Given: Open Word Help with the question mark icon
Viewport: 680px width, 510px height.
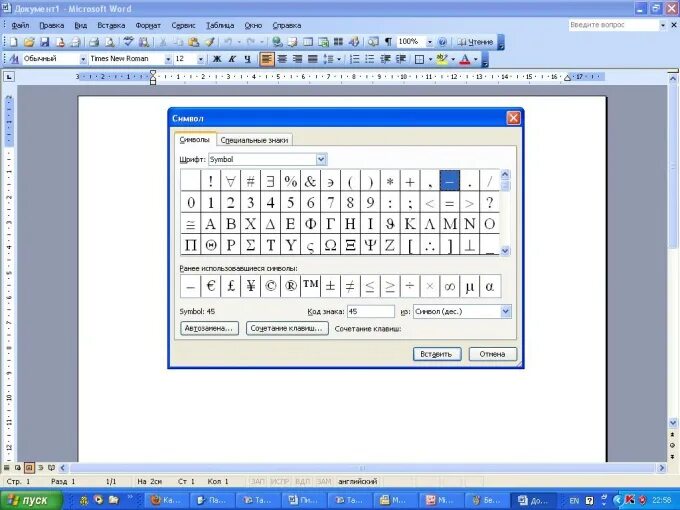Looking at the screenshot, I should [x=442, y=42].
